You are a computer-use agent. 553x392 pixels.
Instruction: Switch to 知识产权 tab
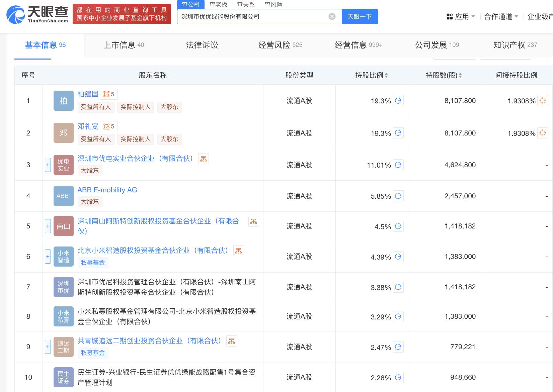click(515, 45)
